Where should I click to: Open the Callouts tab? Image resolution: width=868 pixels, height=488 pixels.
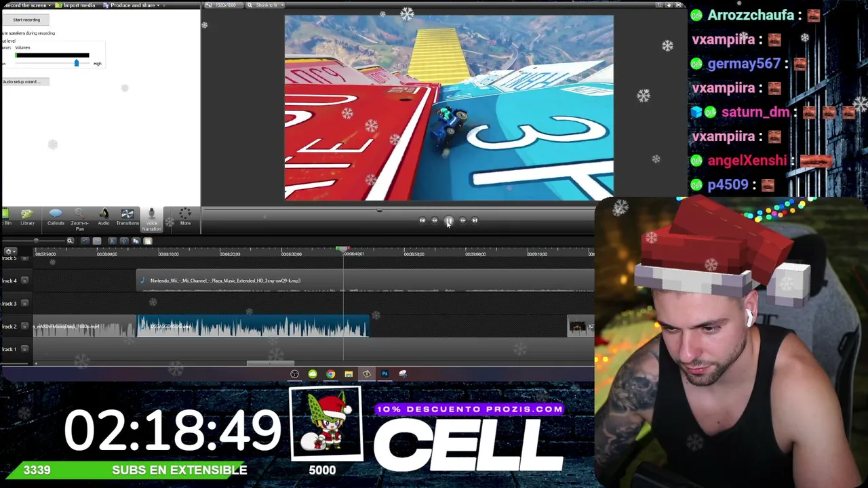click(56, 217)
